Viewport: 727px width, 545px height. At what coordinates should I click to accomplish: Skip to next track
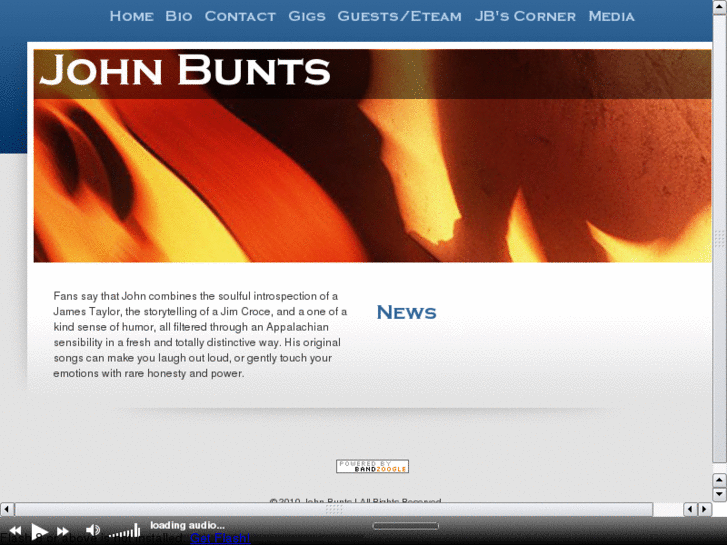click(x=63, y=531)
